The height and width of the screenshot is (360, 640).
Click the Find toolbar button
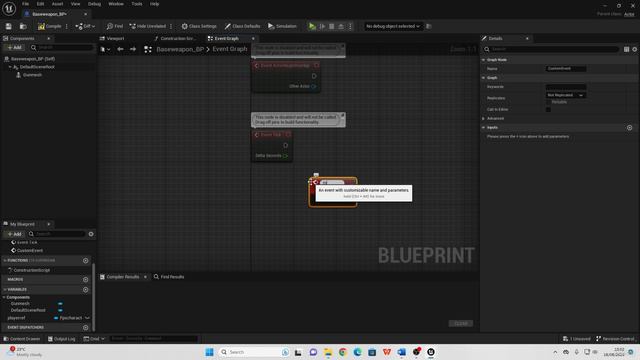(x=115, y=26)
